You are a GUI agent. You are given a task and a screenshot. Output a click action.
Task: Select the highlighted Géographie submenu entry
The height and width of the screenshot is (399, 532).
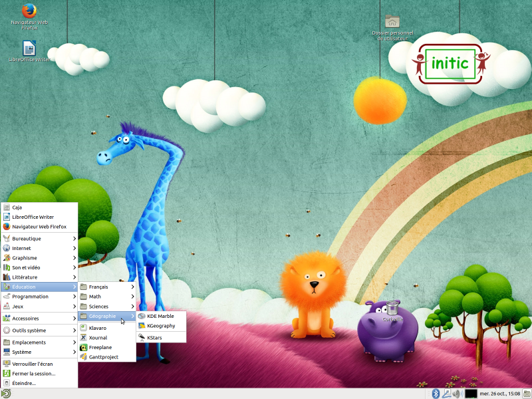107,316
